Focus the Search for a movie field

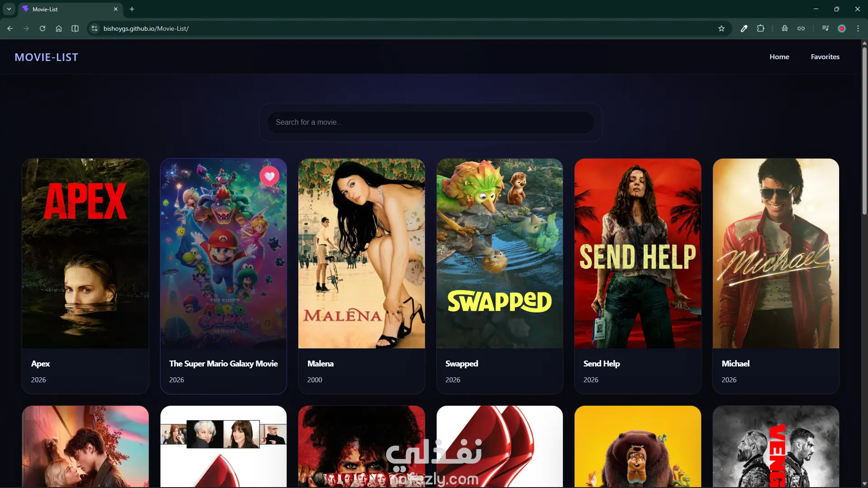[431, 122]
